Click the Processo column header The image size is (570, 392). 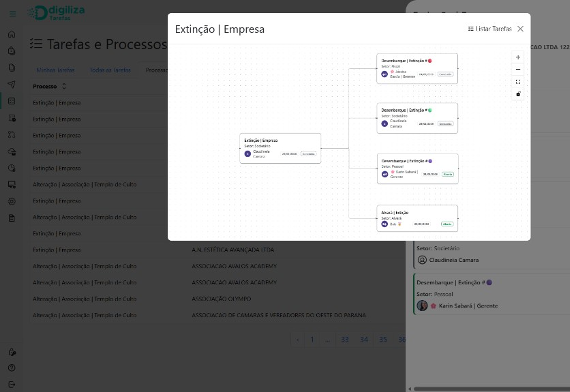(x=45, y=86)
